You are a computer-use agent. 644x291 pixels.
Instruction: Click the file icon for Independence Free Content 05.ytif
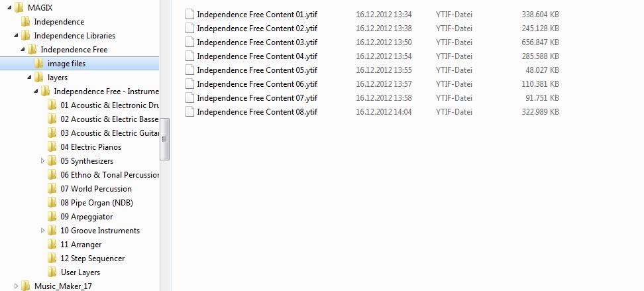click(x=189, y=70)
